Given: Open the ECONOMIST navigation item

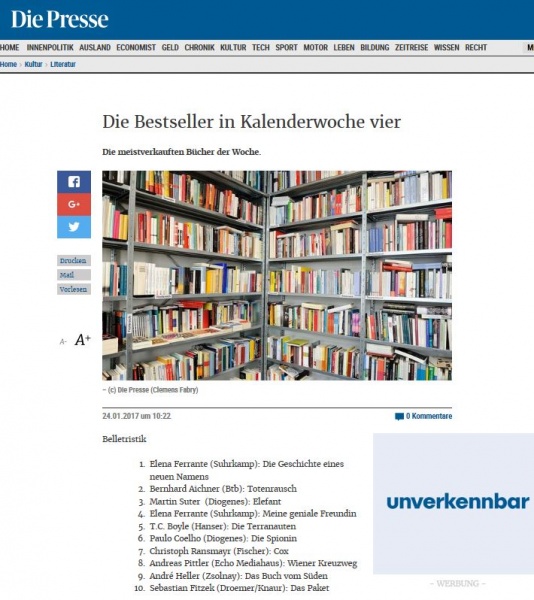Looking at the screenshot, I should tap(136, 47).
